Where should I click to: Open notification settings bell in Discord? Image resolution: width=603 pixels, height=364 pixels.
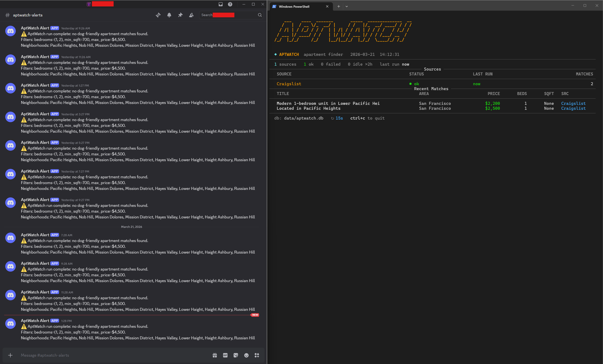point(169,15)
